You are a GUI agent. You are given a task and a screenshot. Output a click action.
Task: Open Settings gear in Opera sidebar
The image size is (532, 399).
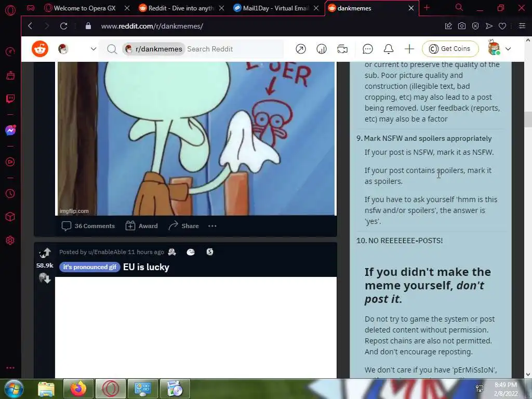click(x=10, y=240)
